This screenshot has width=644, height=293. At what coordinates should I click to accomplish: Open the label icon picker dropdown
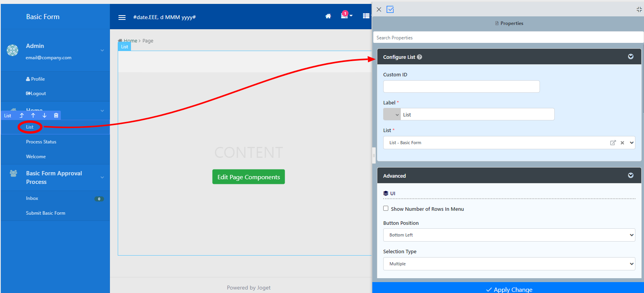392,115
